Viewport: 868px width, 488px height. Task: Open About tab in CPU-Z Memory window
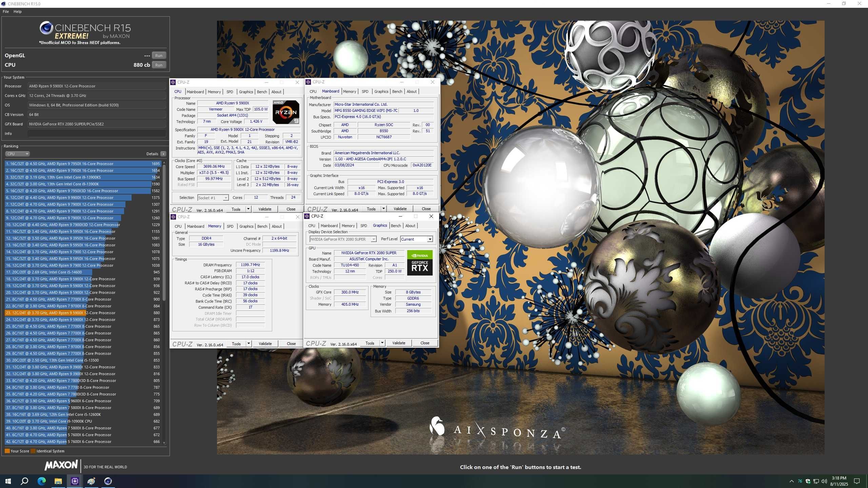[x=277, y=226]
